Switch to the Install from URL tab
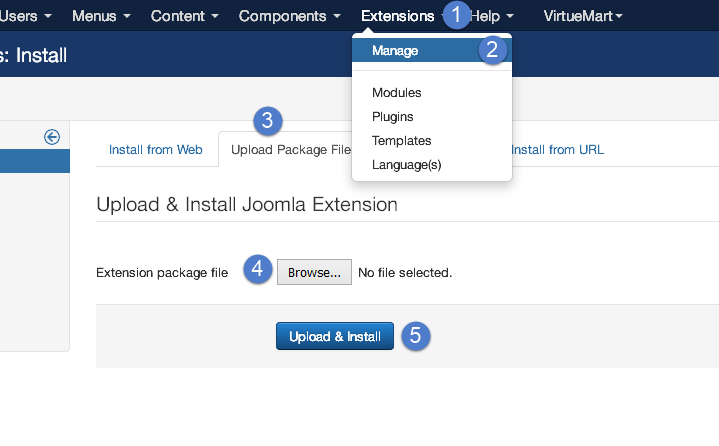The width and height of the screenshot is (719, 446). [557, 150]
